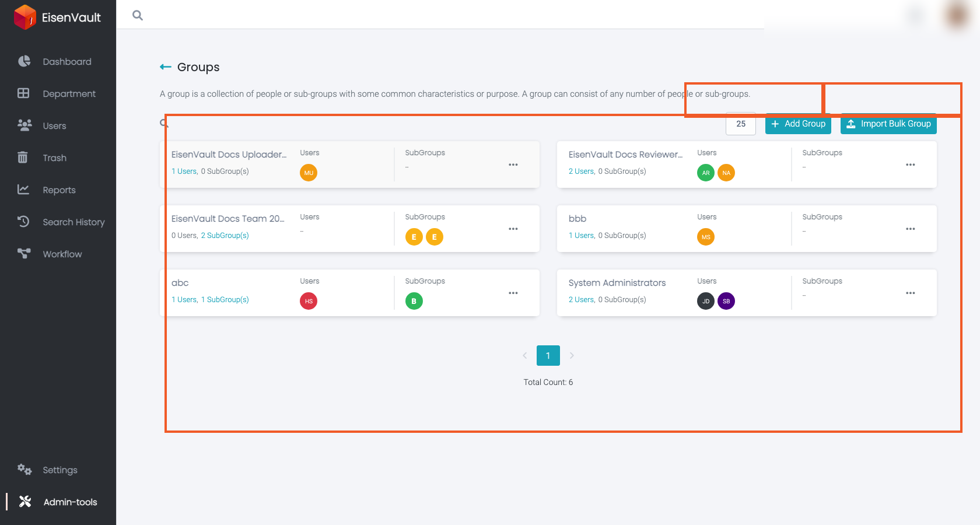Click the Dashboard pie chart icon
Viewport: 980px width, 525px height.
tap(24, 61)
